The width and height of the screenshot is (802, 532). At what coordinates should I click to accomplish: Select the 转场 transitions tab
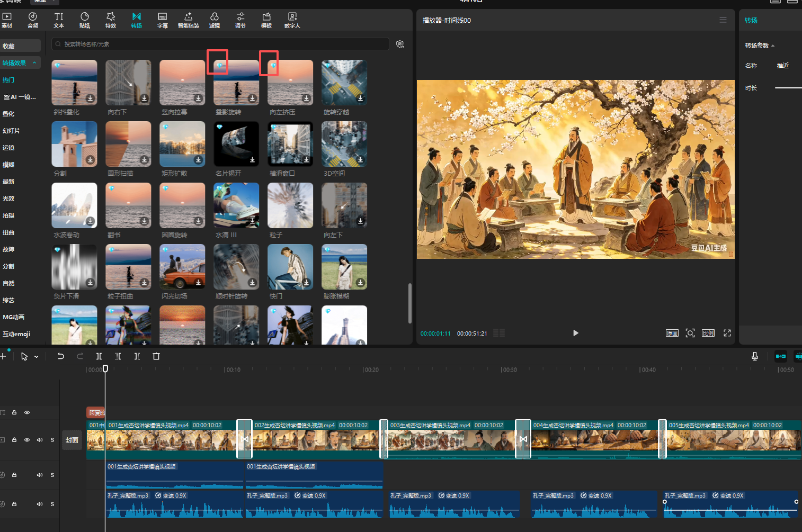[137, 20]
